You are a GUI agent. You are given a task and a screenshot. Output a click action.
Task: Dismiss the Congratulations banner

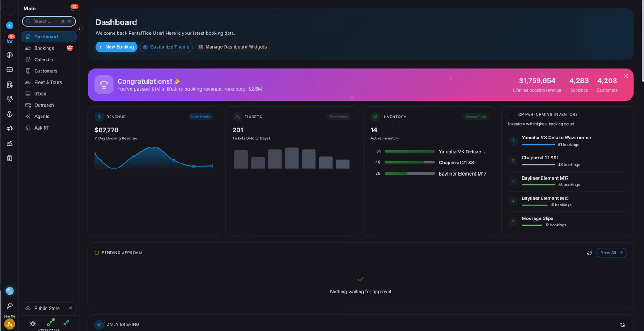pos(626,76)
